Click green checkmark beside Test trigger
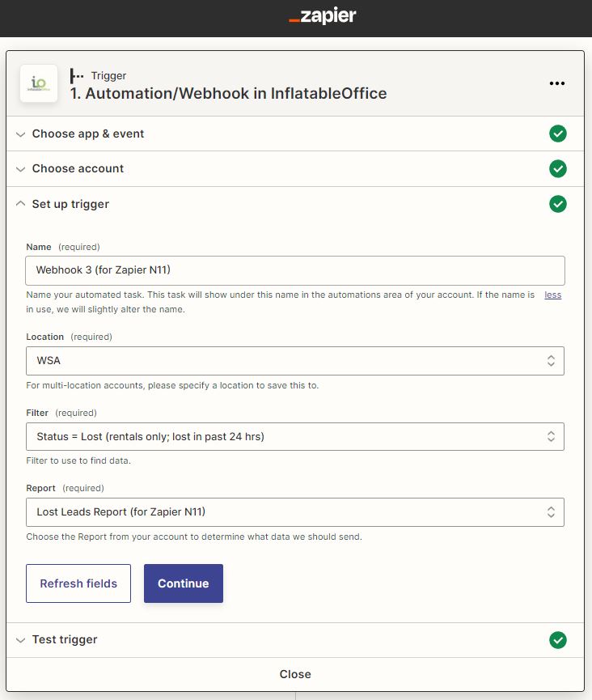 [x=557, y=640]
